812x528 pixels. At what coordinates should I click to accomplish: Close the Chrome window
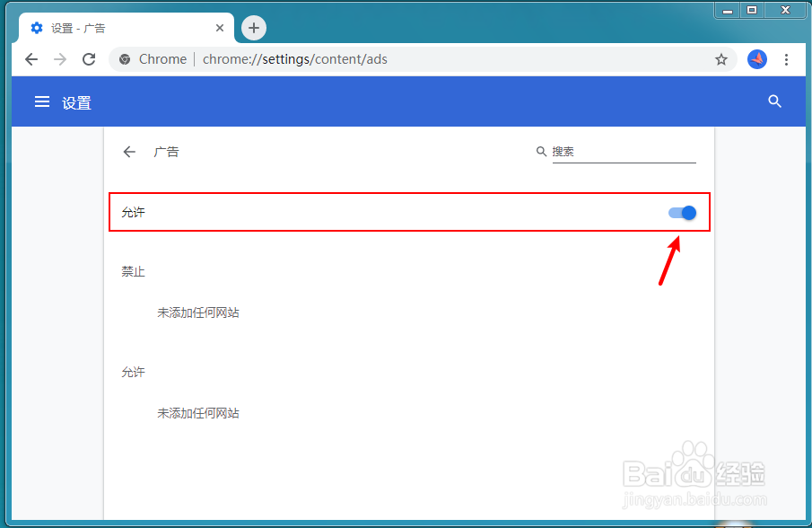785,11
